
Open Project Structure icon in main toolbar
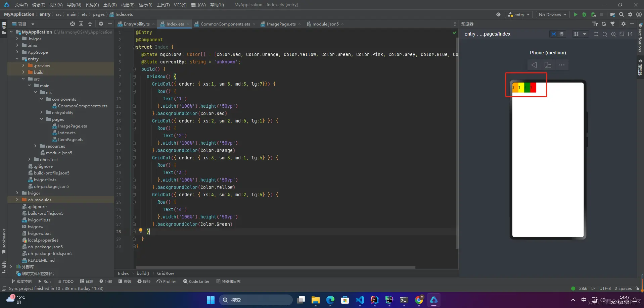(613, 14)
